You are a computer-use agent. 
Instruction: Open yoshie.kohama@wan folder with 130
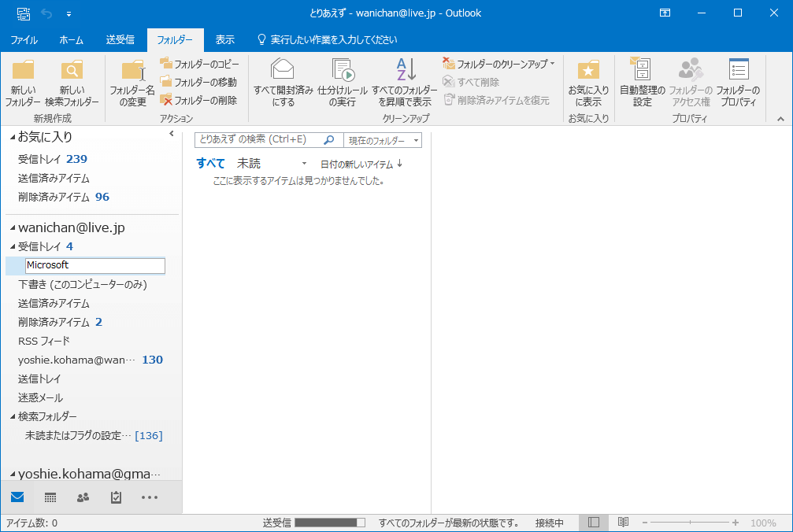pyautogui.click(x=92, y=360)
